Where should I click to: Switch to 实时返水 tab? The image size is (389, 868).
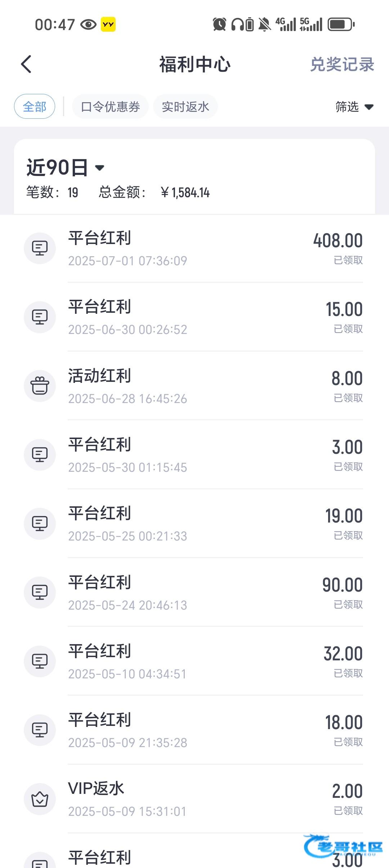click(x=185, y=107)
